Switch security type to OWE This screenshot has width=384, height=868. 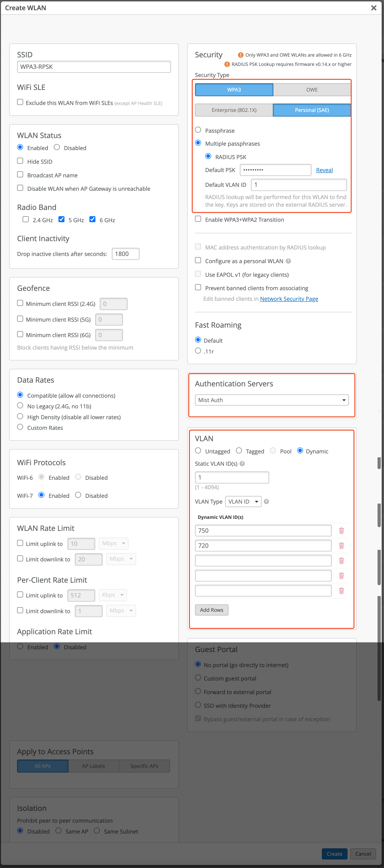click(312, 90)
